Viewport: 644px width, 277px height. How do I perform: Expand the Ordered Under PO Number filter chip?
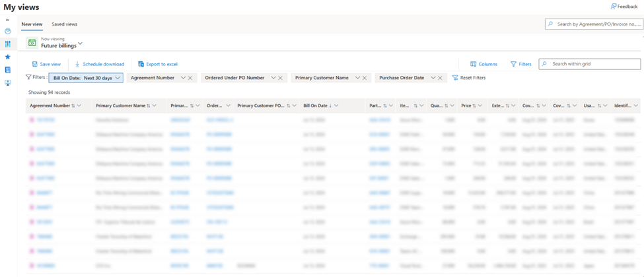click(x=274, y=78)
